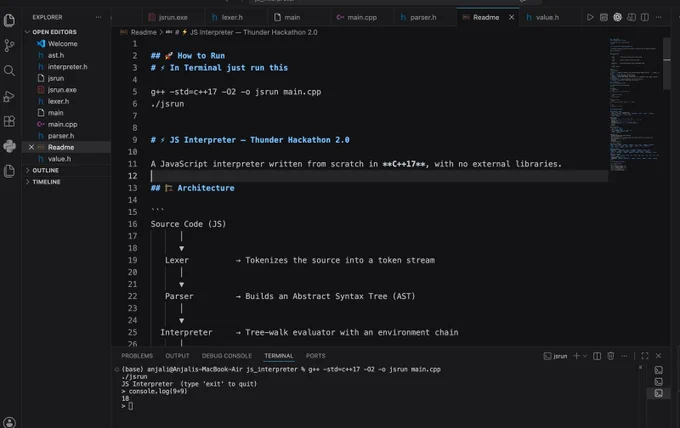Image resolution: width=680 pixels, height=428 pixels.
Task: Click the Split Editor icon in editor toolbar
Action: pyautogui.click(x=645, y=17)
